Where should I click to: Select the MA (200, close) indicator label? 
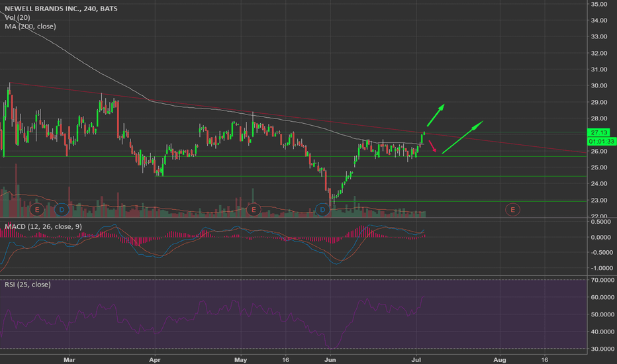pos(30,26)
